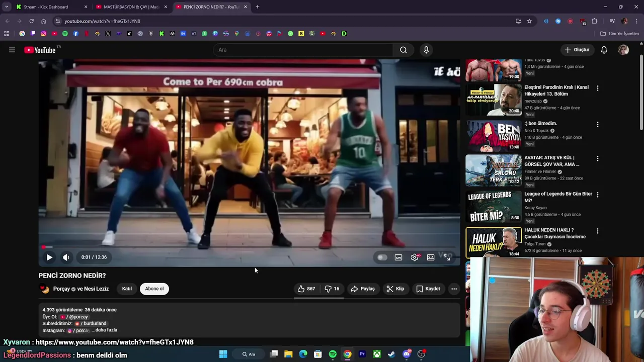Viewport: 644px width, 362px height.
Task: Bookmark this page with the star icon
Action: click(529, 21)
